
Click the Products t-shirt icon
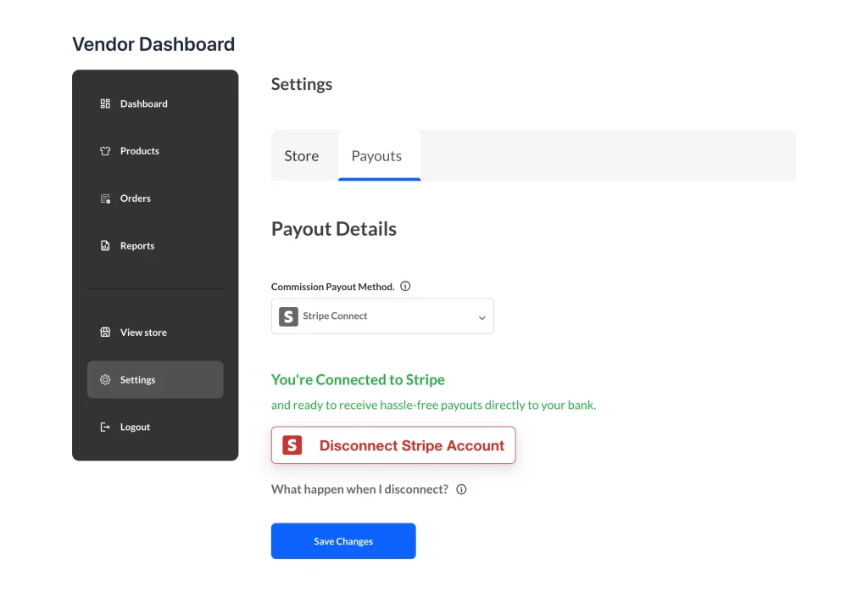[105, 151]
